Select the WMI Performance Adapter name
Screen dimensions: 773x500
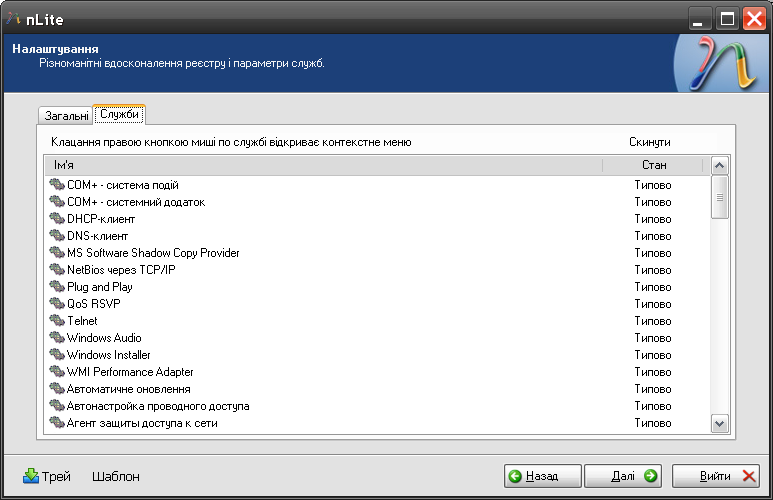point(130,372)
